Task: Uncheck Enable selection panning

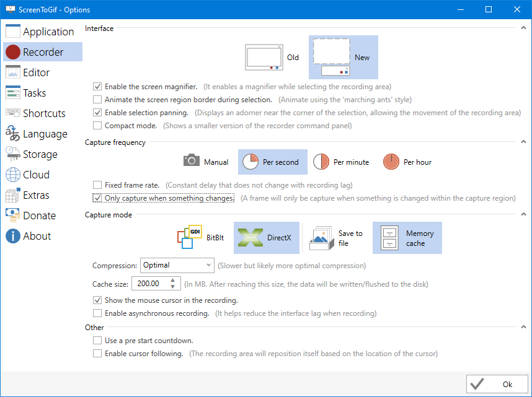Action: (x=97, y=112)
